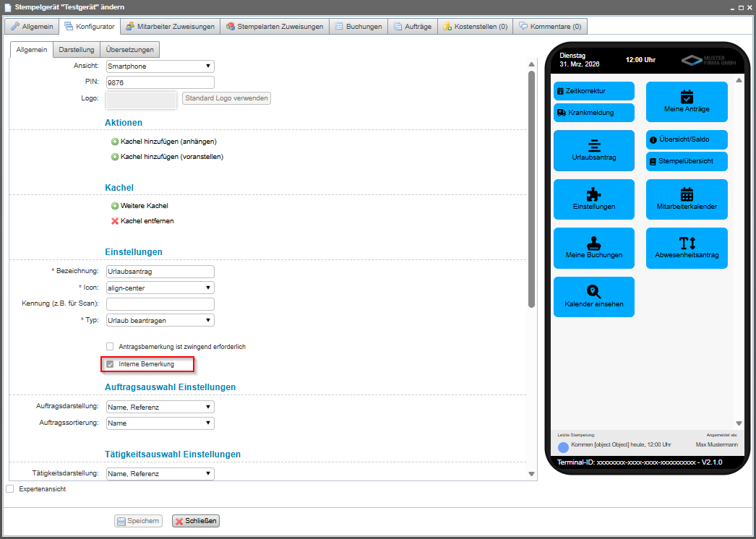
Task: Open the Darstellung sub-tab
Action: (x=77, y=50)
